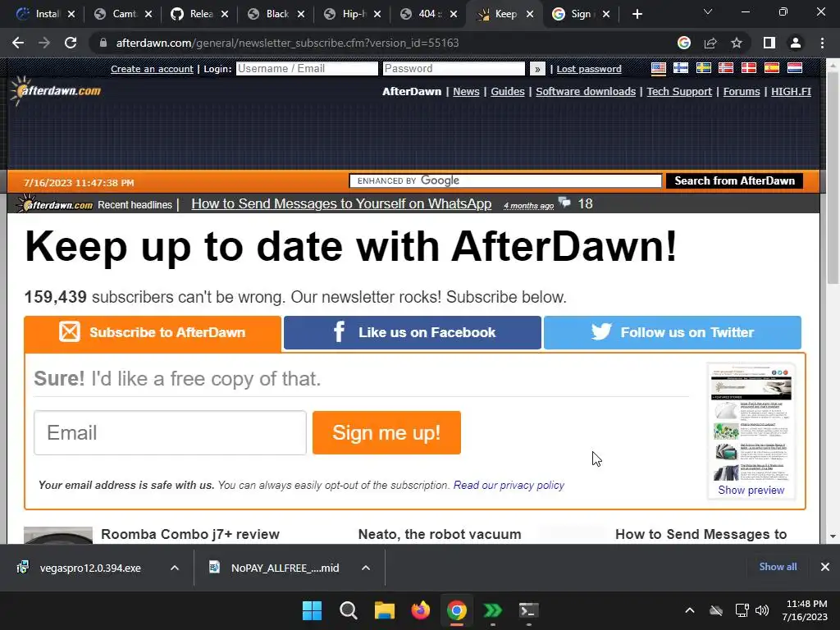
Task: Select the Denmark flag language icon
Action: pos(748,68)
